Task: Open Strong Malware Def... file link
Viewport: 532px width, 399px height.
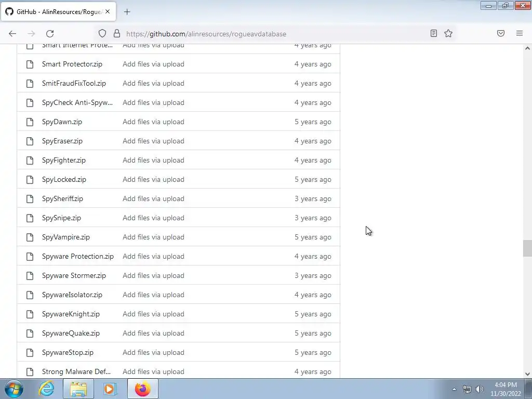Action: [76, 372]
